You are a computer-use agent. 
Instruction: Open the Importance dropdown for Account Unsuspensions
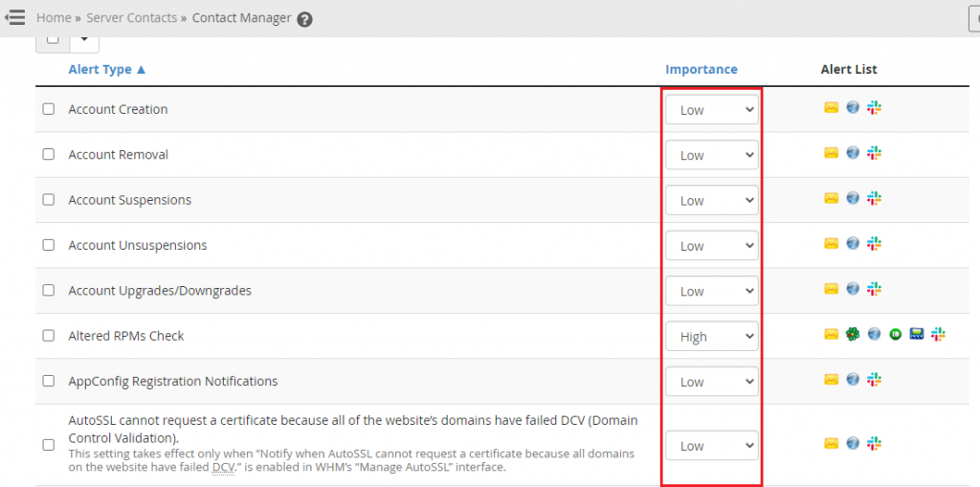712,246
